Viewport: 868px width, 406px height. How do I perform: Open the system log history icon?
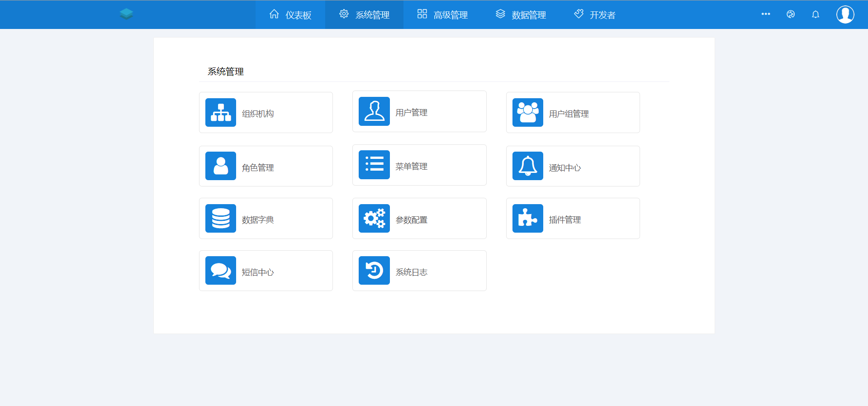[x=374, y=271]
